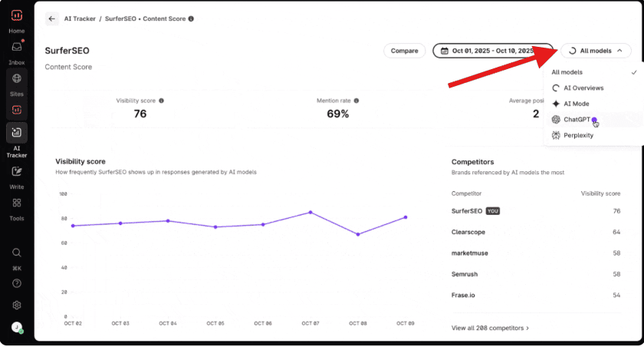Open the AI Tracker sidebar icon
Screen dimensions: 644x347
pos(16,132)
